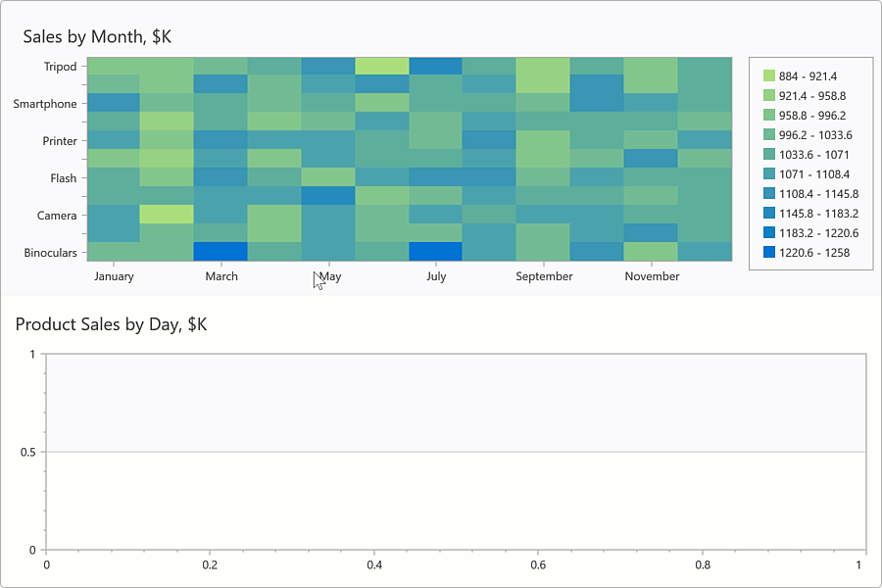Viewport: 882px width, 588px height.
Task: Click the Sales by Month title
Action: coord(94,35)
